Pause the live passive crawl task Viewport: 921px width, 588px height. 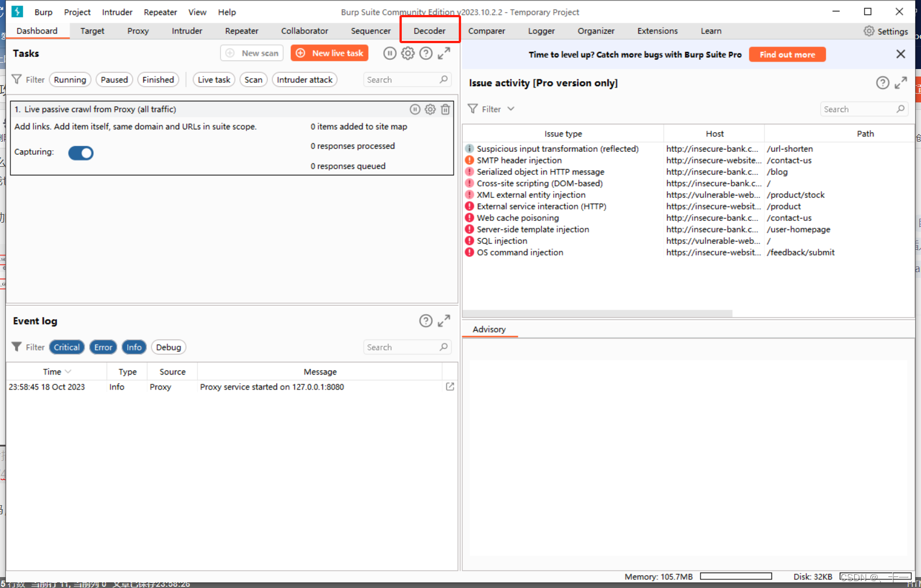[x=415, y=109]
